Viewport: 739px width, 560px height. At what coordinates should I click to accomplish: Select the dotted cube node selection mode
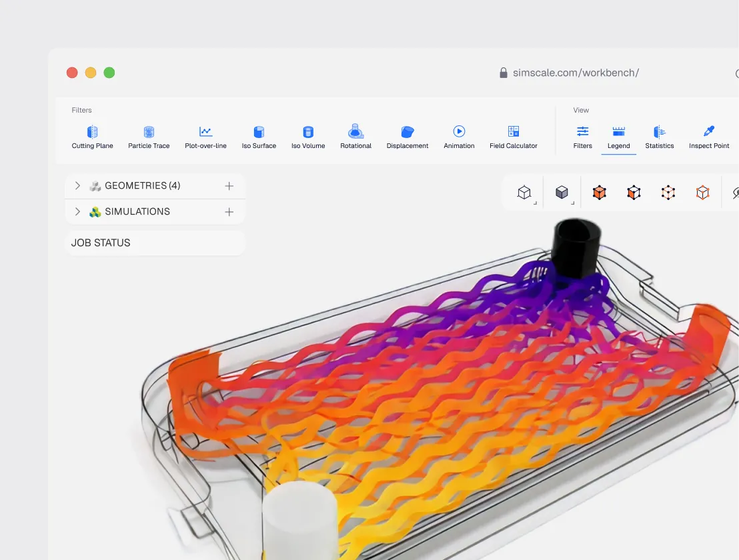[x=668, y=193]
